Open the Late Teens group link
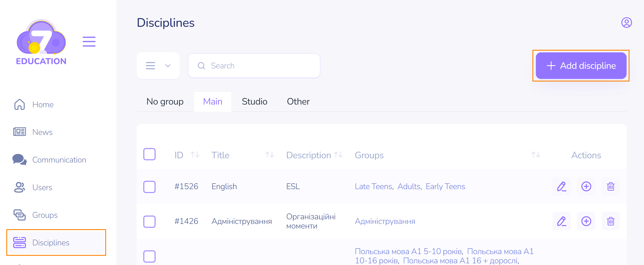 point(373,187)
